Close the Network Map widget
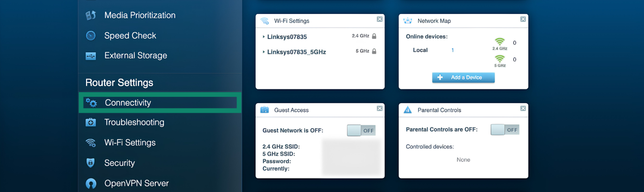Image resolution: width=644 pixels, height=192 pixels. click(x=523, y=19)
